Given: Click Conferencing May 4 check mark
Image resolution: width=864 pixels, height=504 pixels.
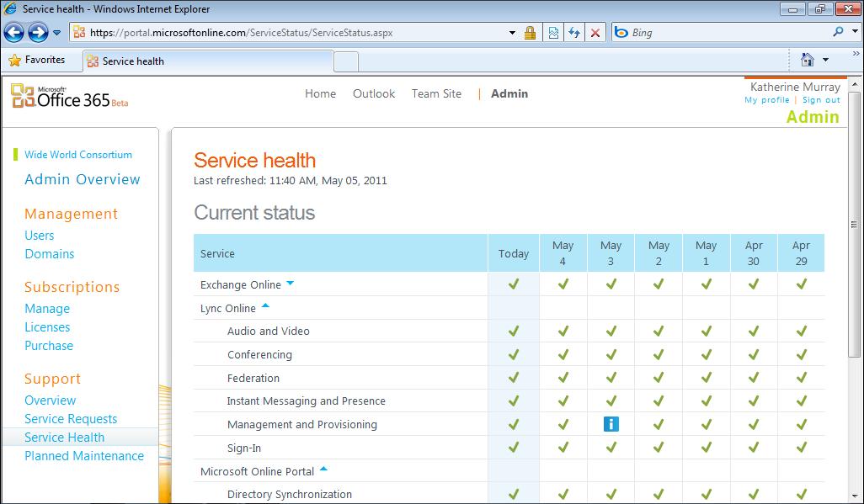Looking at the screenshot, I should pos(563,354).
